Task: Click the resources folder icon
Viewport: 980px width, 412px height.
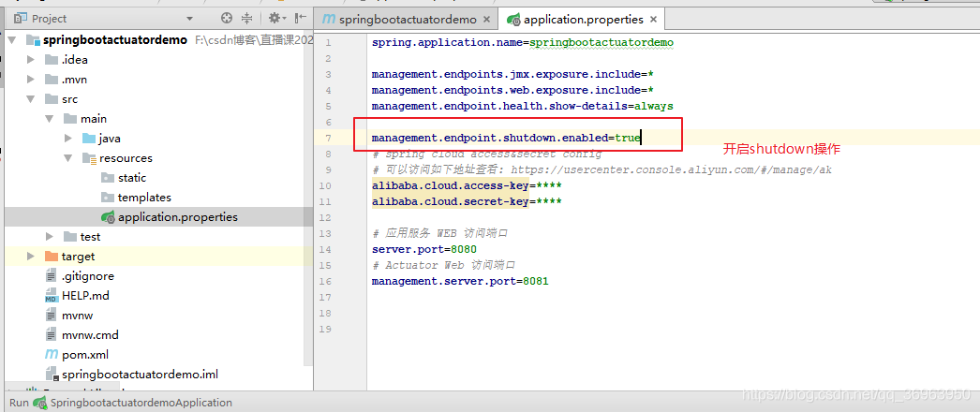Action: [x=89, y=158]
